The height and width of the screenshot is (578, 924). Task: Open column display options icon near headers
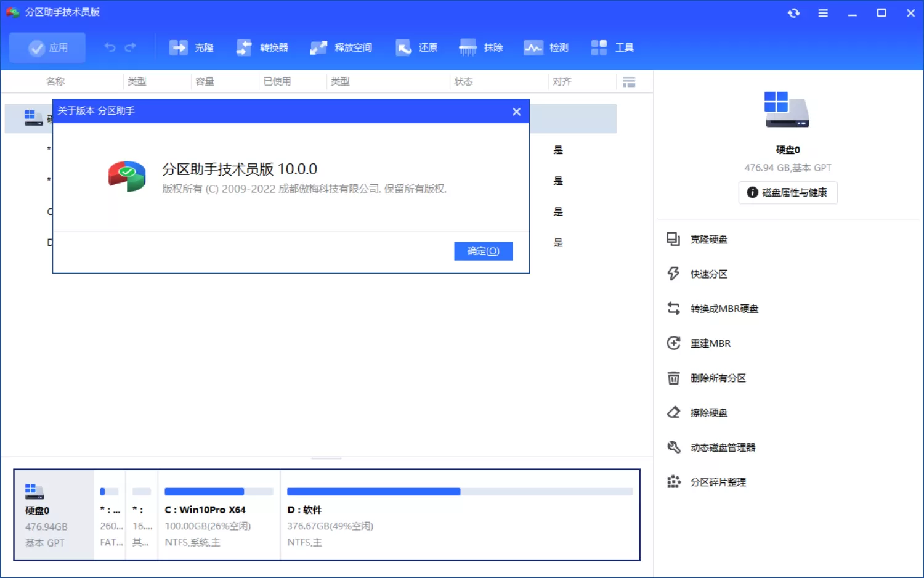(x=630, y=81)
